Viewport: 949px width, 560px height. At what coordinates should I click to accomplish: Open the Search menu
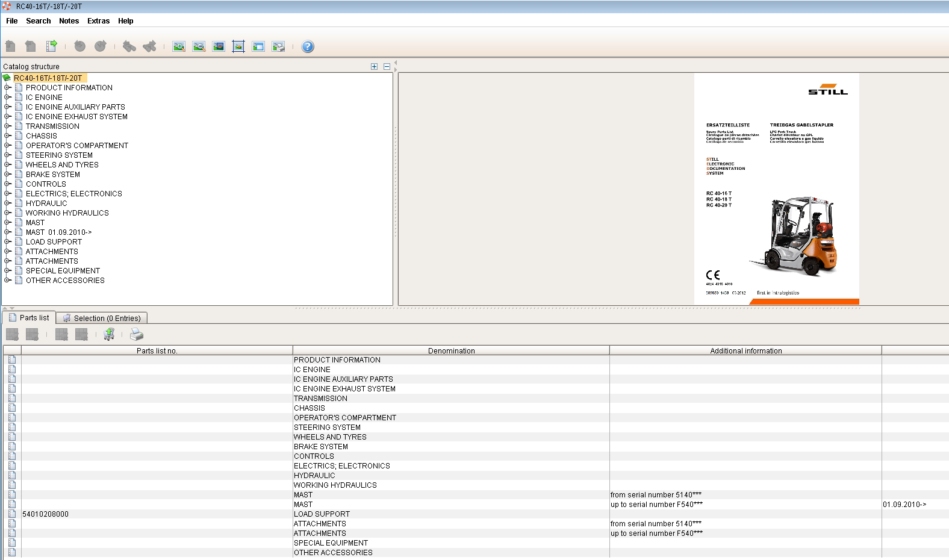[39, 20]
